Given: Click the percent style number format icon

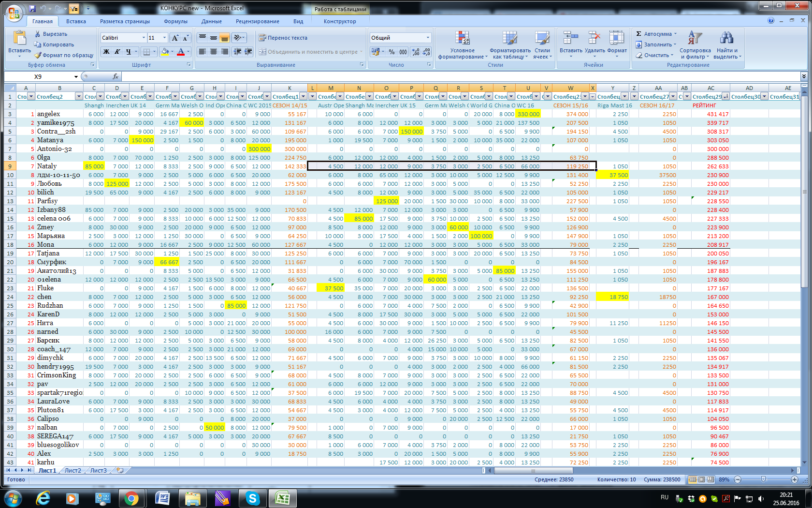Looking at the screenshot, I should coord(391,52).
